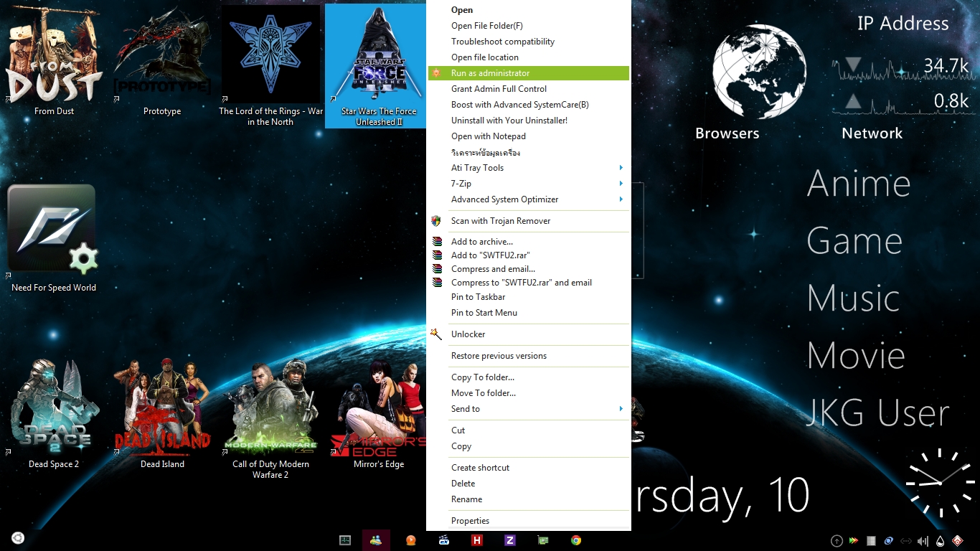Open the network connection tray icon

coord(906,541)
